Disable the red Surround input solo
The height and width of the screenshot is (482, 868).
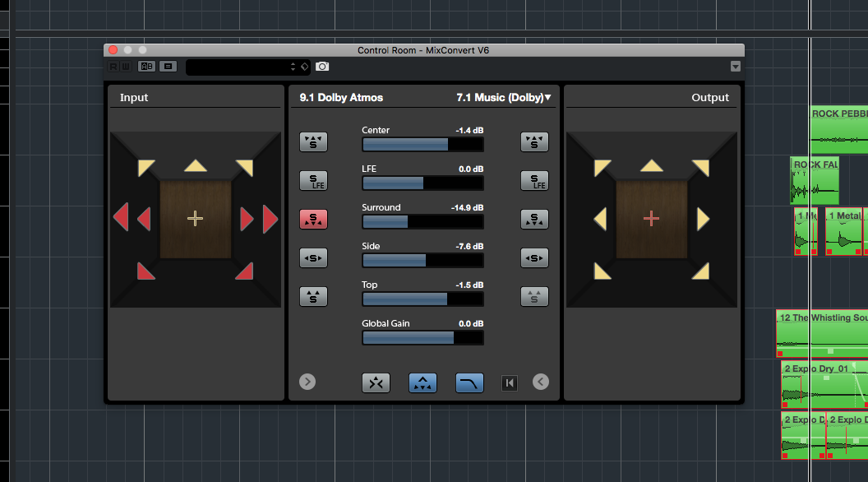(313, 220)
